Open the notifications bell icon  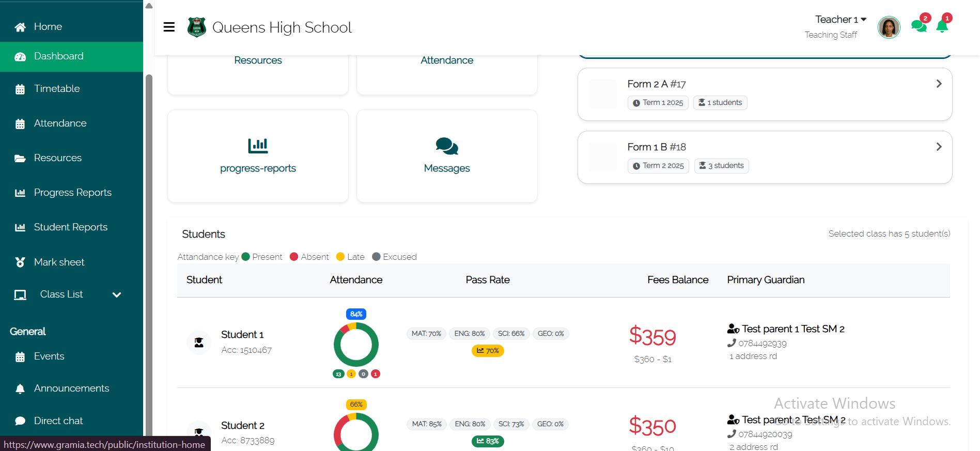tap(942, 26)
